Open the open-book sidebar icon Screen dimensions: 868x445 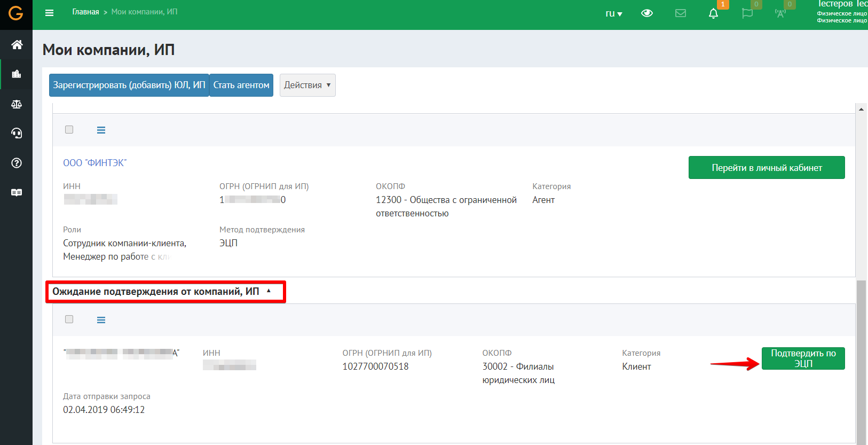coord(17,192)
